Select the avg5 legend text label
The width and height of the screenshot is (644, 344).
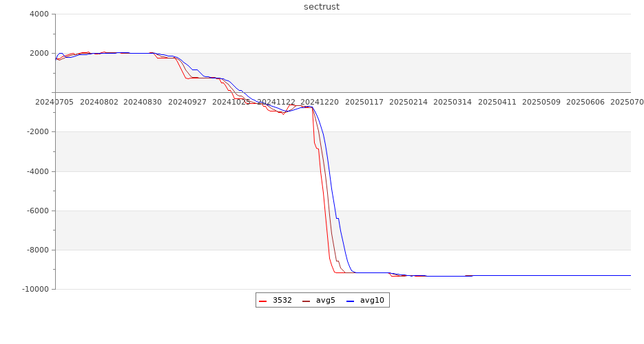[x=325, y=300]
